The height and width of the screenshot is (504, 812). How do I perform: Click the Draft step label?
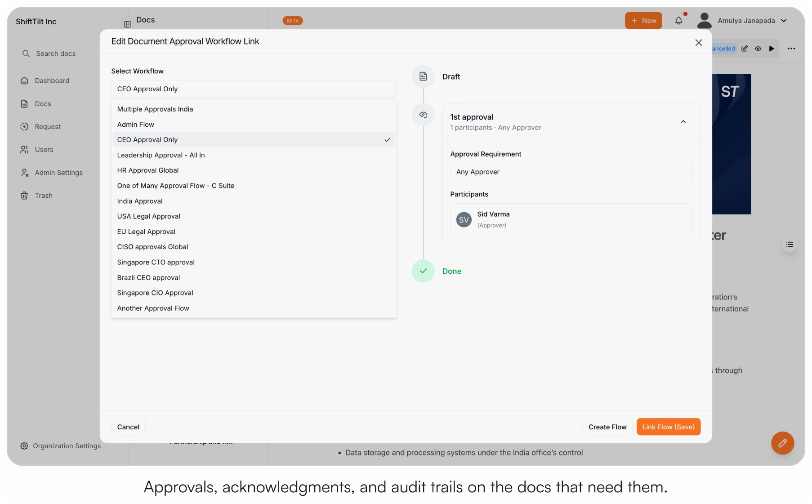coord(451,76)
